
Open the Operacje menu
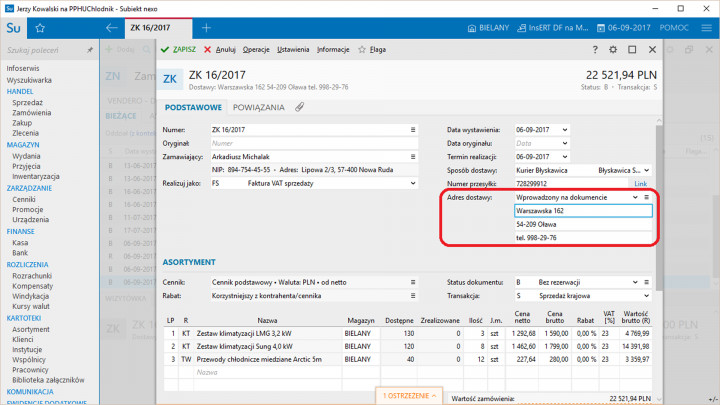256,49
